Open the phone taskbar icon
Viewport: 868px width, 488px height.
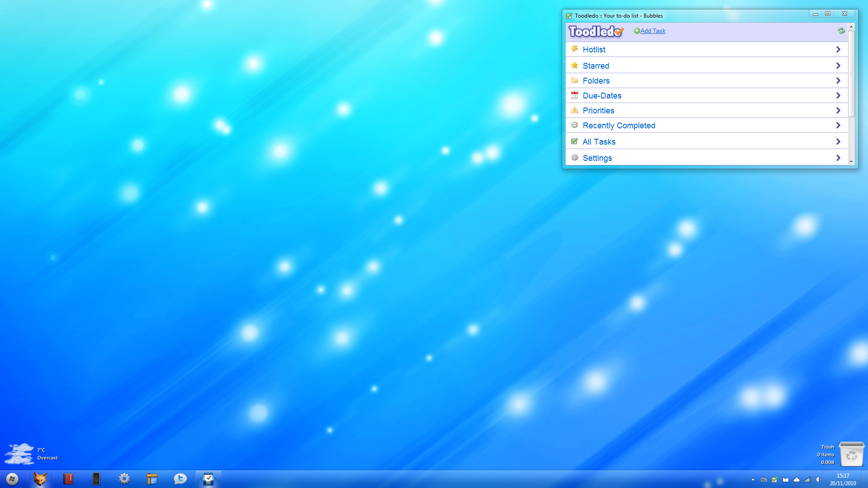96,479
